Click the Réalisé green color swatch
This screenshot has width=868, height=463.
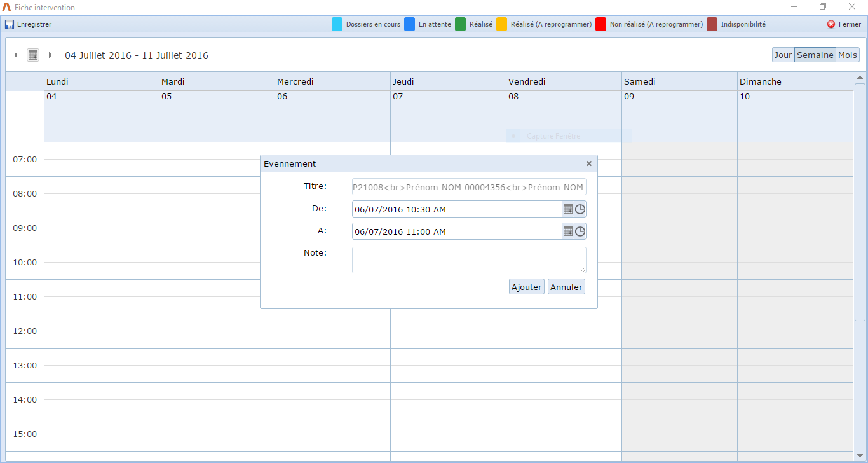[461, 25]
